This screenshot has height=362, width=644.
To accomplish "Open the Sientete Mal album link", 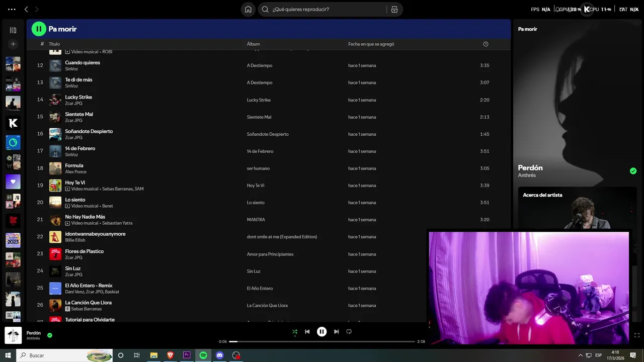I will coord(259,117).
